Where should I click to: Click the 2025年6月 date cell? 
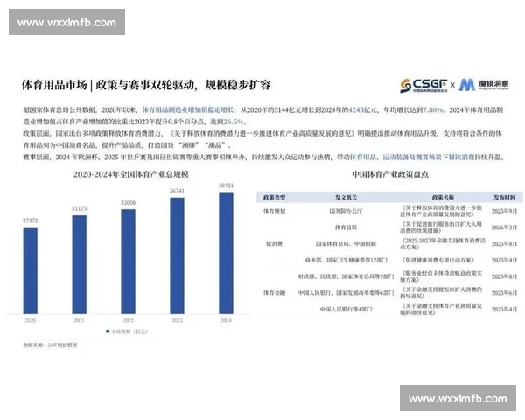click(x=504, y=293)
